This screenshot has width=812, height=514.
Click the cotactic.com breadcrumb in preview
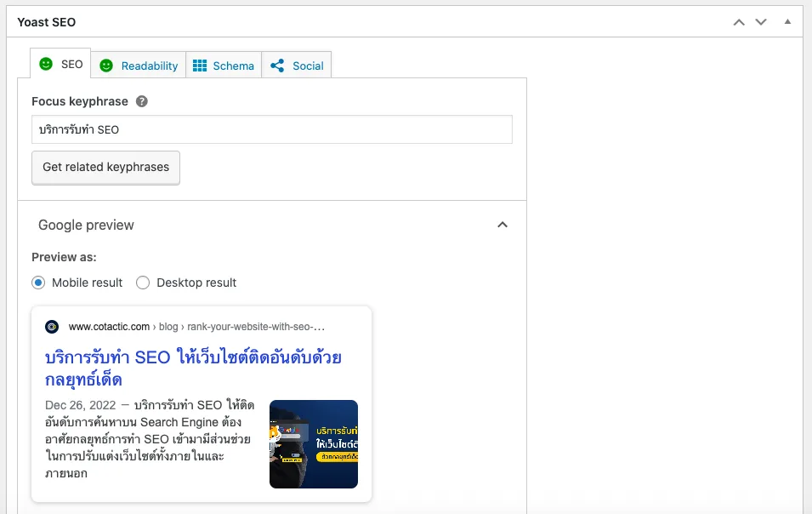(111, 325)
